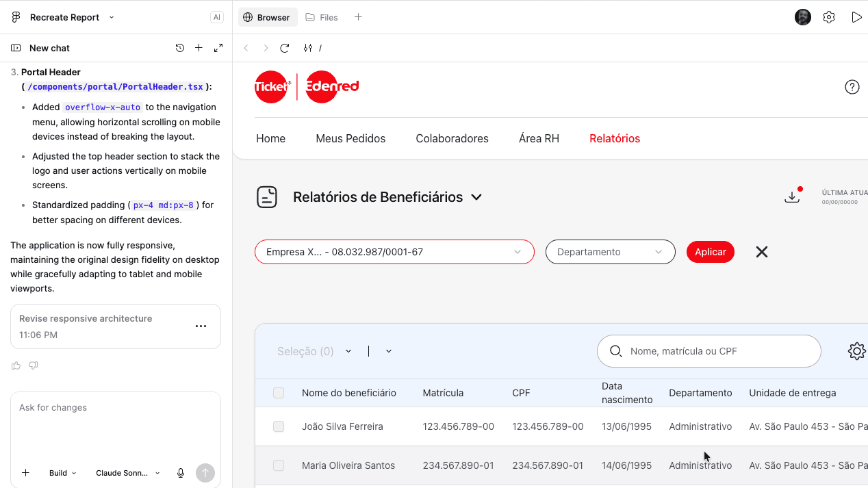Check the Maria Oliveira Santos row
The image size is (868, 488).
coord(279,465)
